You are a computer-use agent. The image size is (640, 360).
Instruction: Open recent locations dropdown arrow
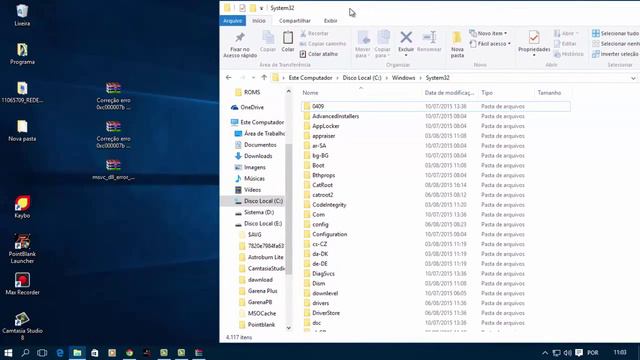pos(253,78)
